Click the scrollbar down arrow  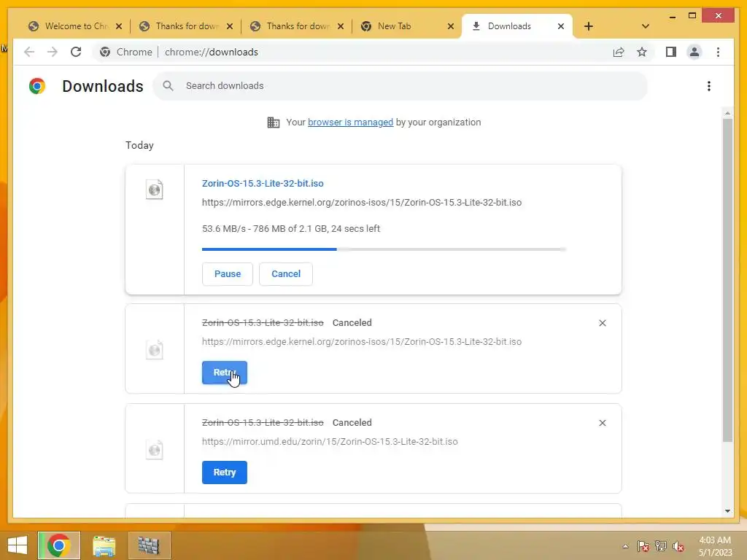point(727,511)
